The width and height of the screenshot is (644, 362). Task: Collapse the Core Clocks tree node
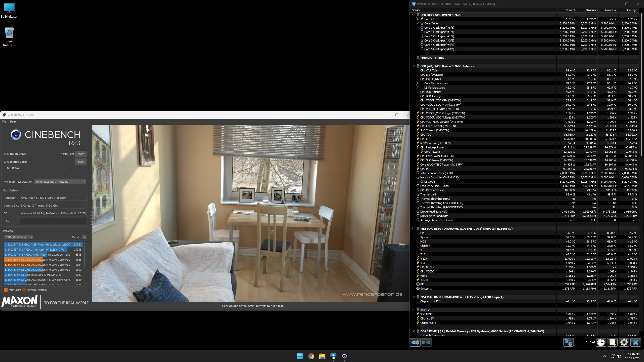click(x=417, y=23)
